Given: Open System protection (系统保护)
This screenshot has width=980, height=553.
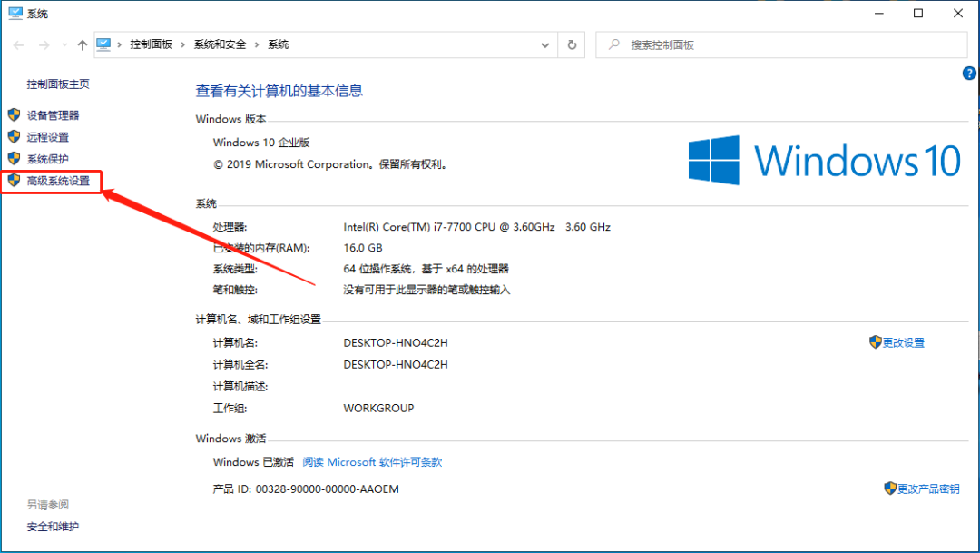Looking at the screenshot, I should pyautogui.click(x=47, y=159).
